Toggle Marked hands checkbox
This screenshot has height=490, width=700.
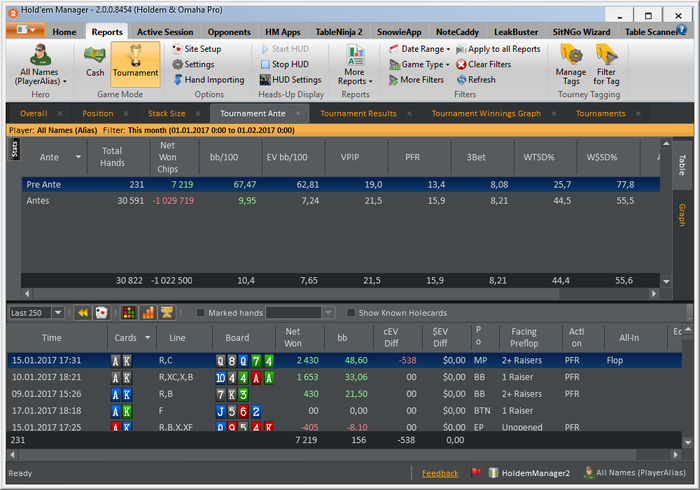(x=200, y=313)
